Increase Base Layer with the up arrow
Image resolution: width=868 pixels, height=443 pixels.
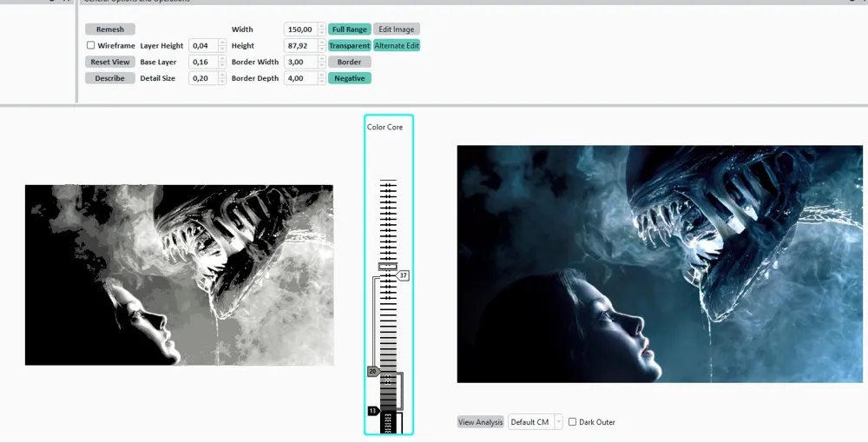click(222, 59)
